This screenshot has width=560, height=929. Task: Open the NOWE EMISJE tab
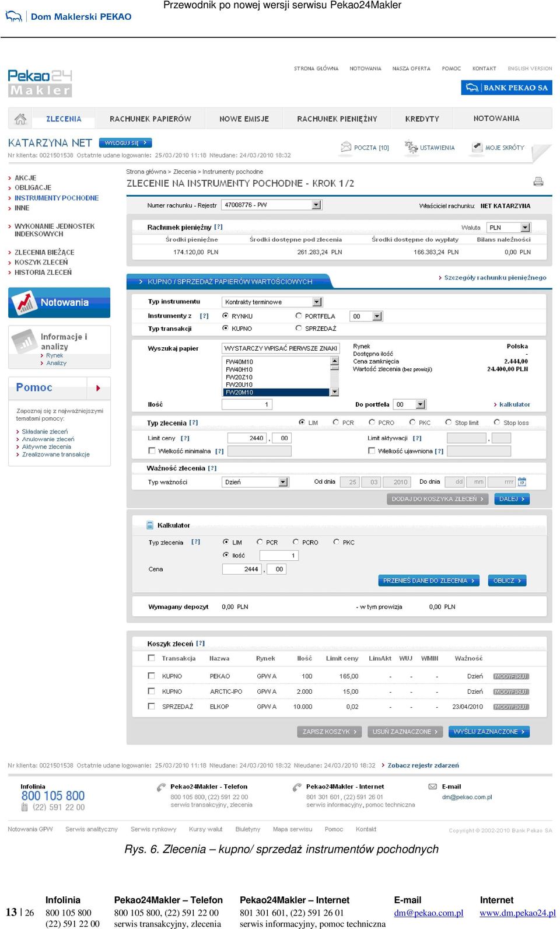click(244, 119)
